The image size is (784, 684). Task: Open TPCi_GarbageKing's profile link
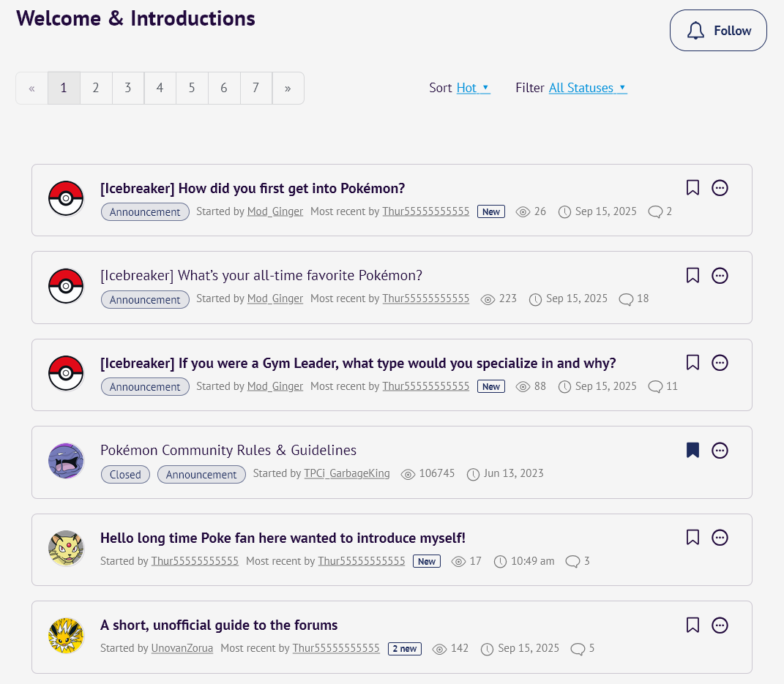pyautogui.click(x=347, y=473)
